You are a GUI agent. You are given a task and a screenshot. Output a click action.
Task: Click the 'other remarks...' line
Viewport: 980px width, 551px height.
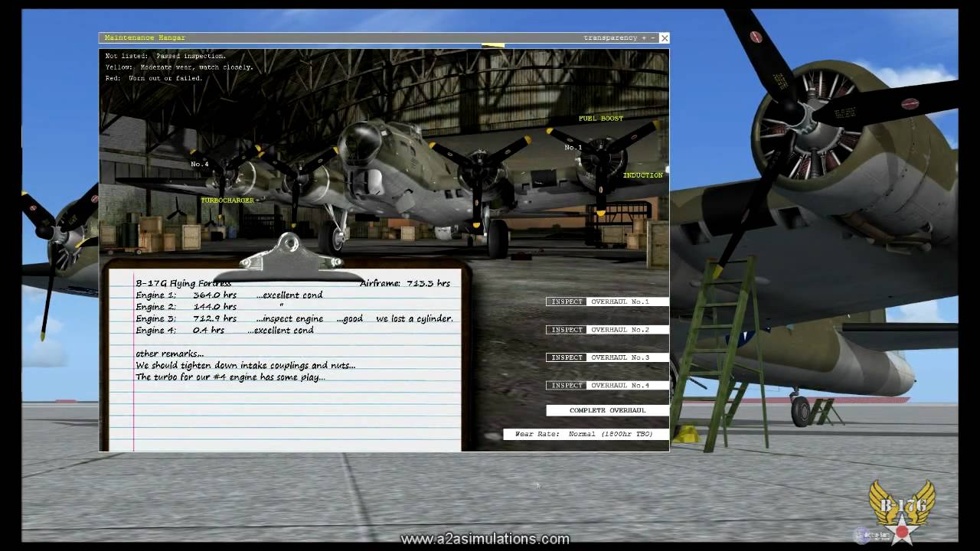(x=169, y=354)
